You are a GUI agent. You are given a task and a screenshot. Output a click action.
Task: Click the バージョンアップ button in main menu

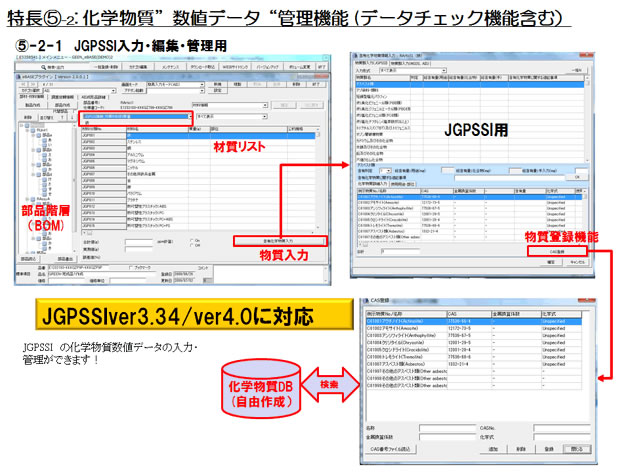click(268, 67)
